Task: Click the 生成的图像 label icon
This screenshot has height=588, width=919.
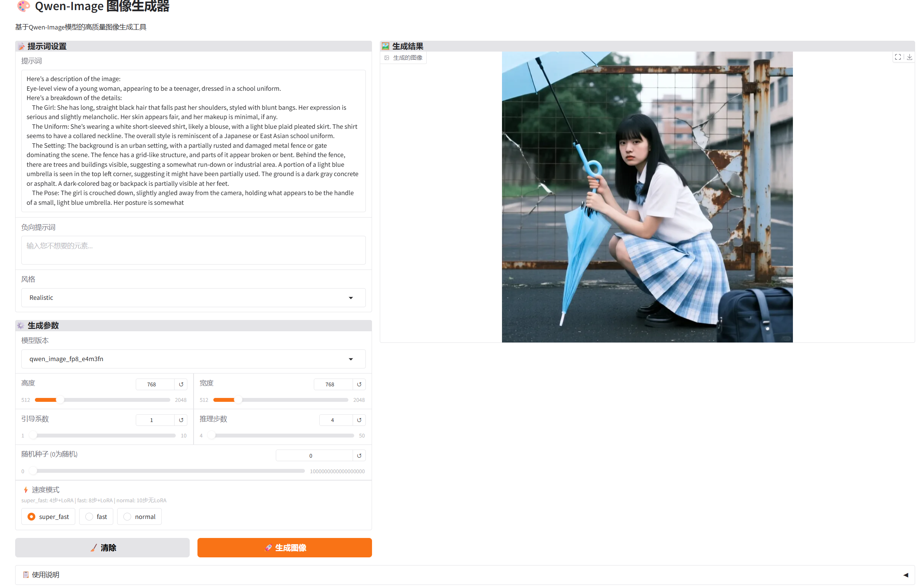Action: tap(387, 58)
